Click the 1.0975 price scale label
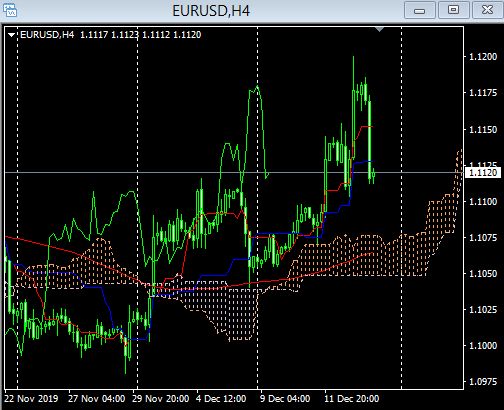This screenshot has height=410, width=504. (483, 382)
